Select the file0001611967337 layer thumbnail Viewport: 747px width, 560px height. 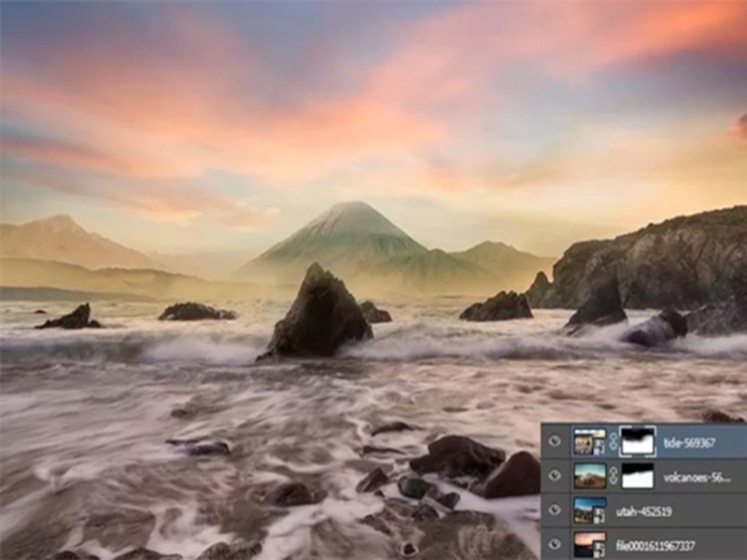point(590,544)
